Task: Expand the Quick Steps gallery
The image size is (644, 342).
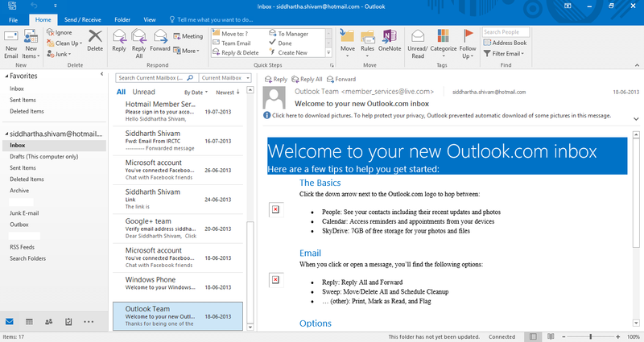Action: pyautogui.click(x=328, y=52)
